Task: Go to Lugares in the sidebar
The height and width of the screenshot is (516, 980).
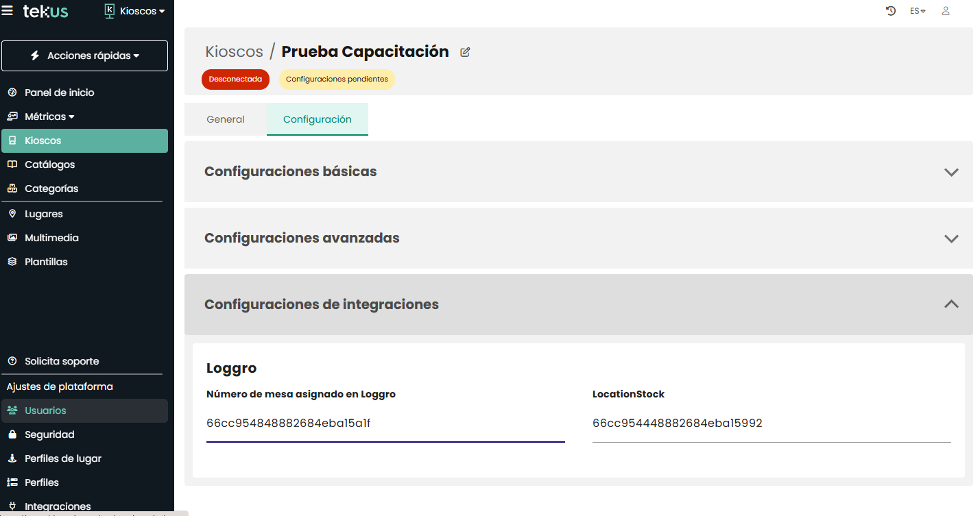Action: pyautogui.click(x=43, y=214)
